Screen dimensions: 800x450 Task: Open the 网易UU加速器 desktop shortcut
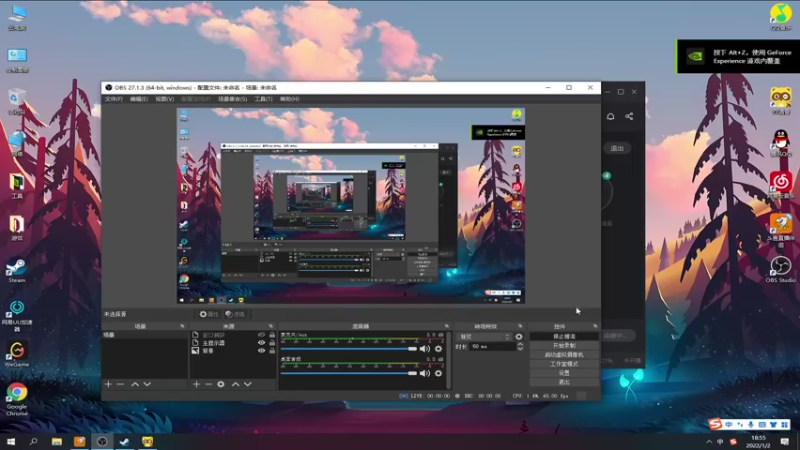click(16, 315)
